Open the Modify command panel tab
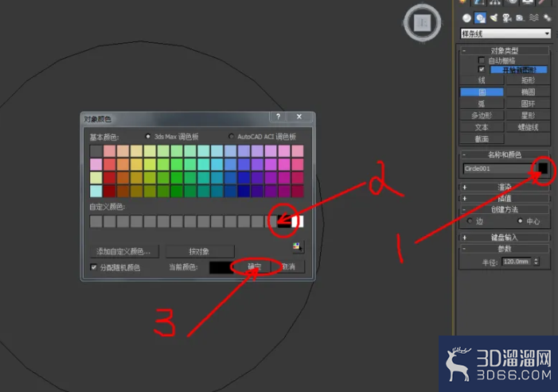Viewport: 558px width, 392px height. (479, 2)
